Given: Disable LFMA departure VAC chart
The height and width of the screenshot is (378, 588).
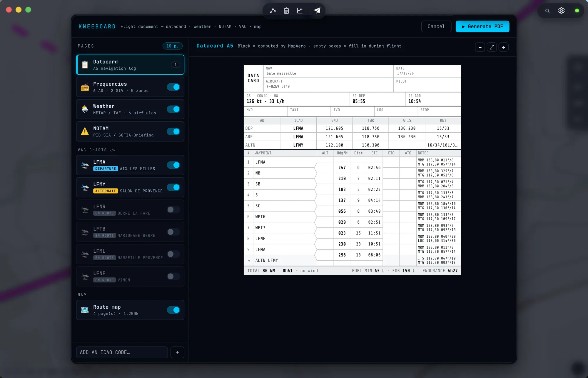Looking at the screenshot, I should 173,165.
